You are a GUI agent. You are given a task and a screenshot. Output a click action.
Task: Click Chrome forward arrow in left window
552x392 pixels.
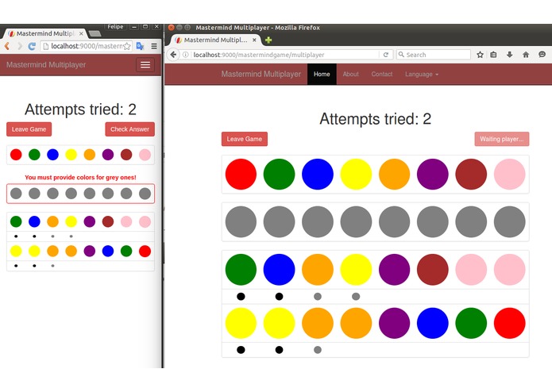coord(20,46)
